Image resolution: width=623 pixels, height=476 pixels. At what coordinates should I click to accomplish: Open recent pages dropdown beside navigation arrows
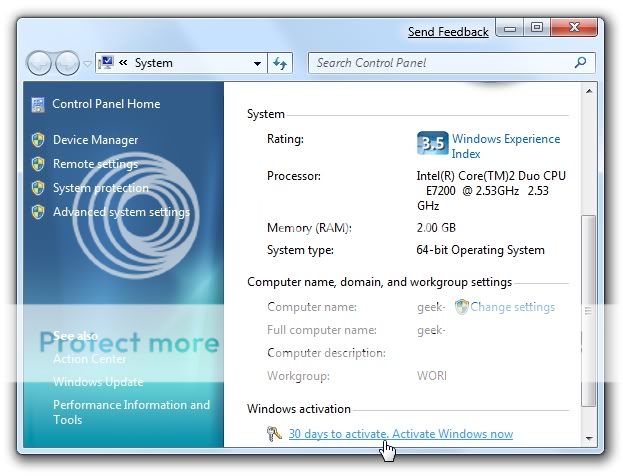87,63
